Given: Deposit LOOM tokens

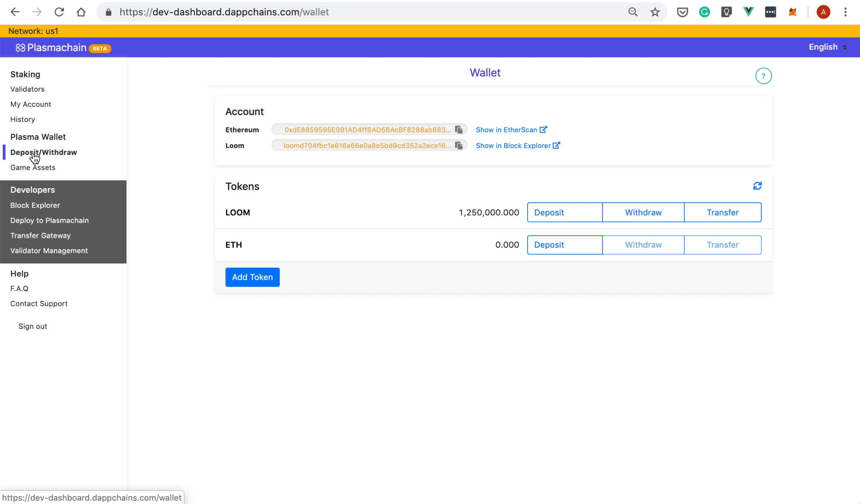Looking at the screenshot, I should 565,212.
